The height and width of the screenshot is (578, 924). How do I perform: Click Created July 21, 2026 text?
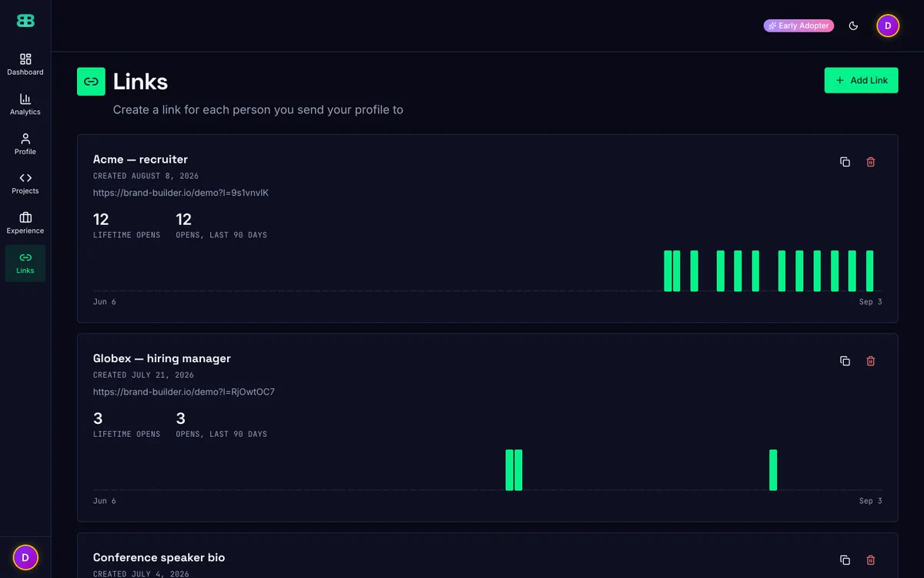[143, 375]
